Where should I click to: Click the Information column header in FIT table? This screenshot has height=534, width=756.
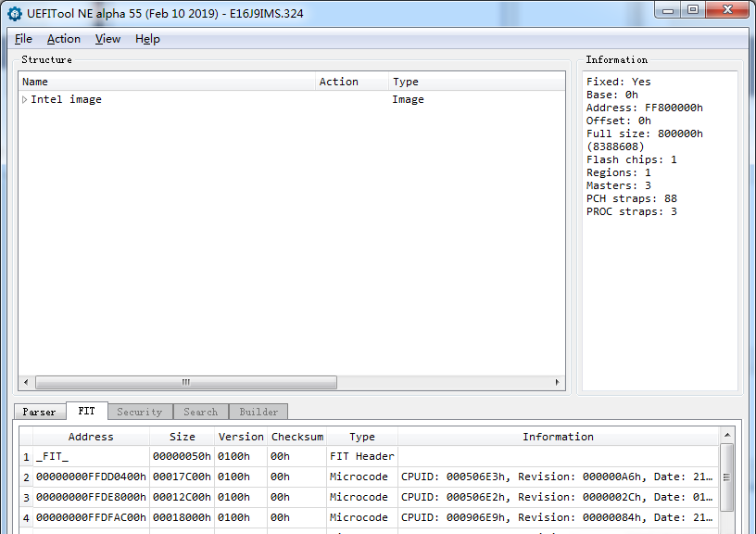[x=559, y=437]
